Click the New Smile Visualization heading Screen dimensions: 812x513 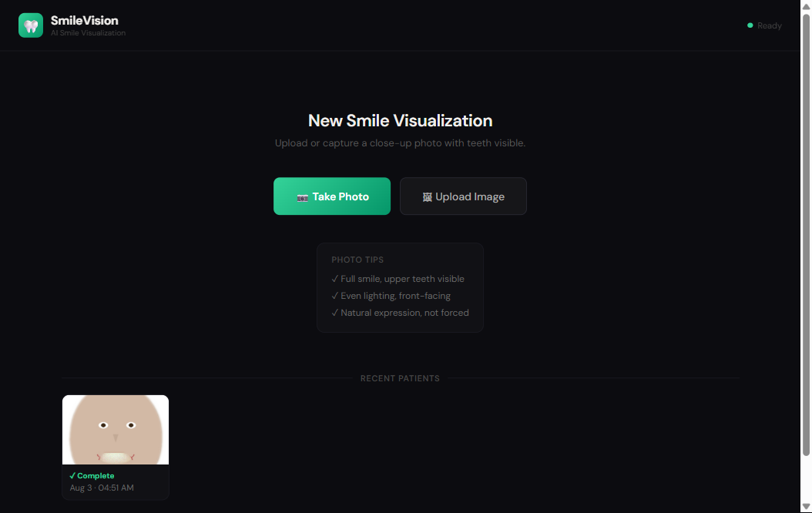[x=400, y=121]
